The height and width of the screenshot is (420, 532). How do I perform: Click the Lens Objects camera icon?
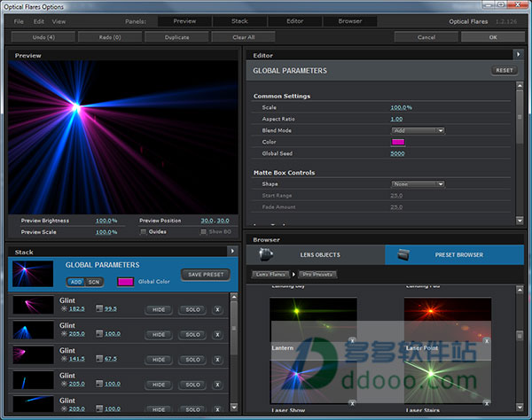pos(266,254)
